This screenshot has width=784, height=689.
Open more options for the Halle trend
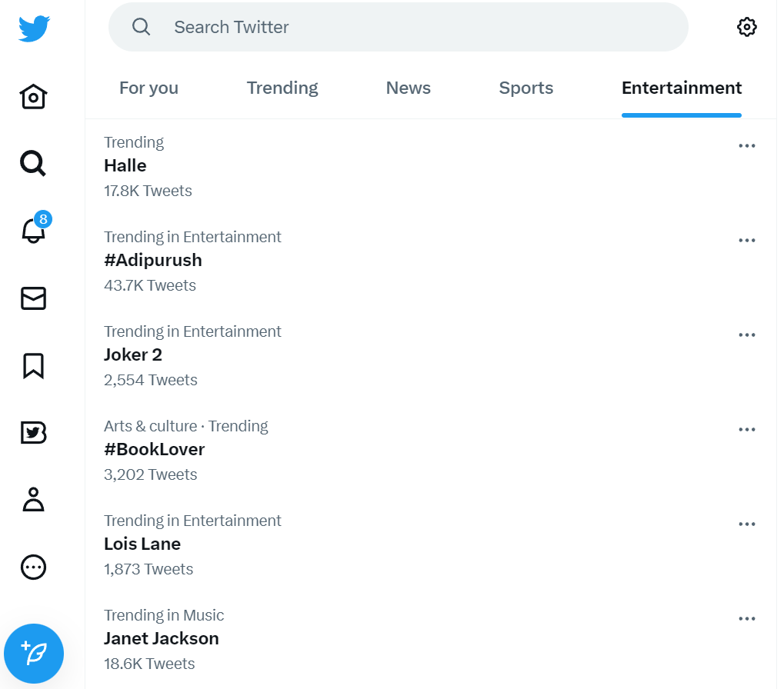[746, 145]
